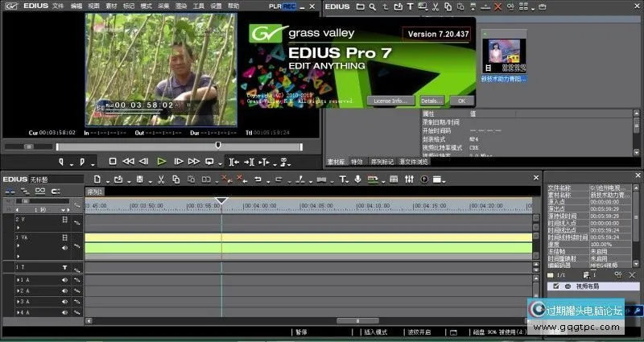Click the Undo arrow in the timeline toolbar
The image size is (644, 342).
pyautogui.click(x=258, y=179)
